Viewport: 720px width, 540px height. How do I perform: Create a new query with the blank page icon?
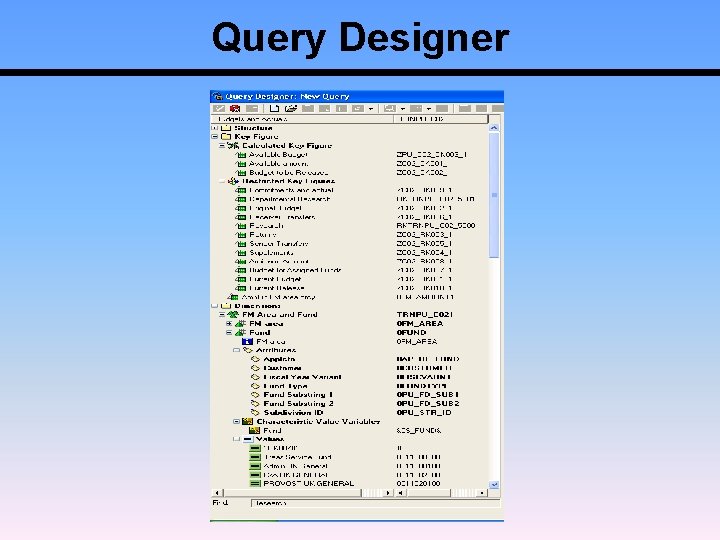[274, 109]
